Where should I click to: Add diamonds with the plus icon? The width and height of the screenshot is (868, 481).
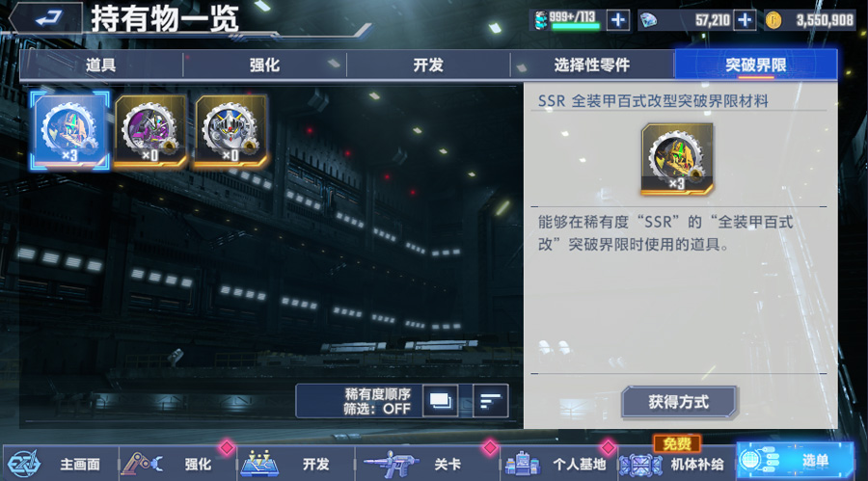coord(745,20)
